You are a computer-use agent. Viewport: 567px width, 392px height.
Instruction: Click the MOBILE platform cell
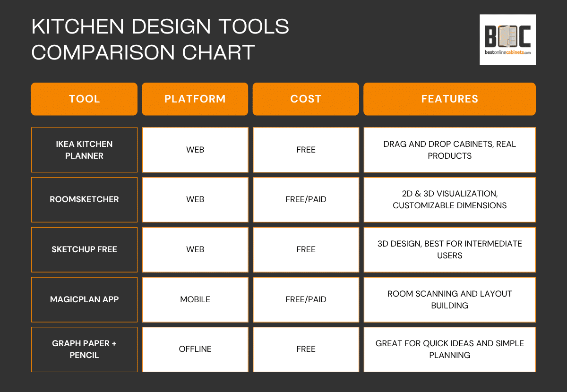195,299
